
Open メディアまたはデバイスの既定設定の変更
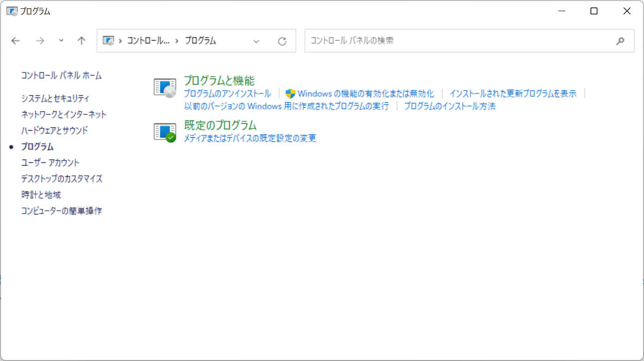click(250, 138)
